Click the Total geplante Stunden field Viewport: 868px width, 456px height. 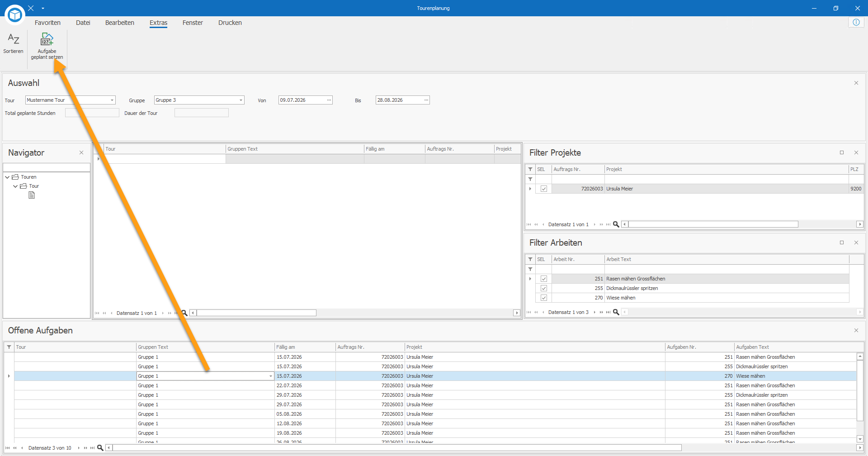pyautogui.click(x=92, y=113)
